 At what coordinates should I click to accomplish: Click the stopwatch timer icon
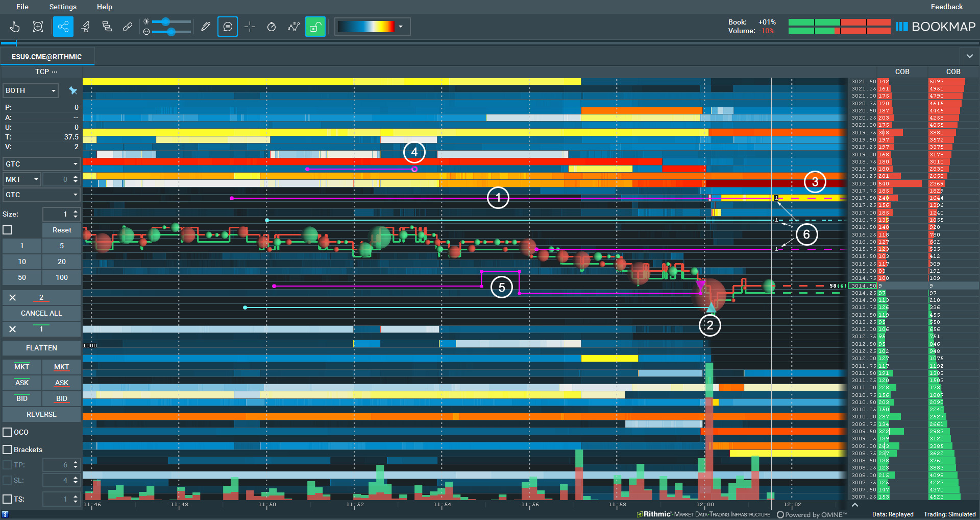tap(271, 27)
